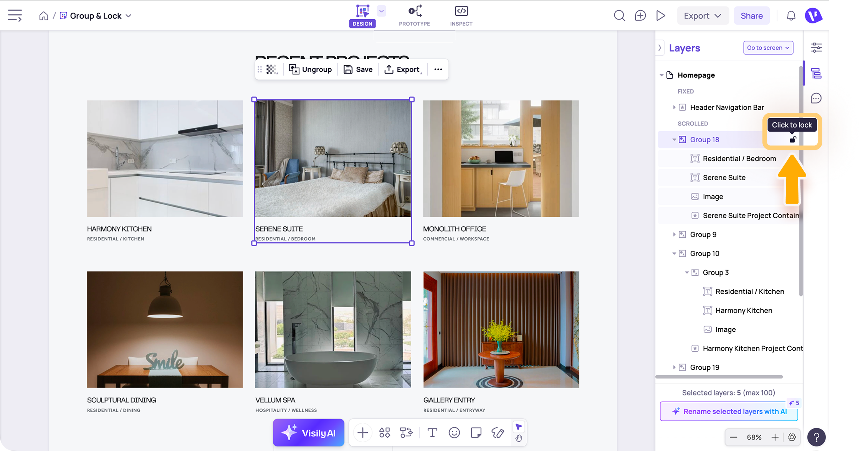Open the more options ellipsis menu
The image size is (868, 451).
click(x=438, y=69)
